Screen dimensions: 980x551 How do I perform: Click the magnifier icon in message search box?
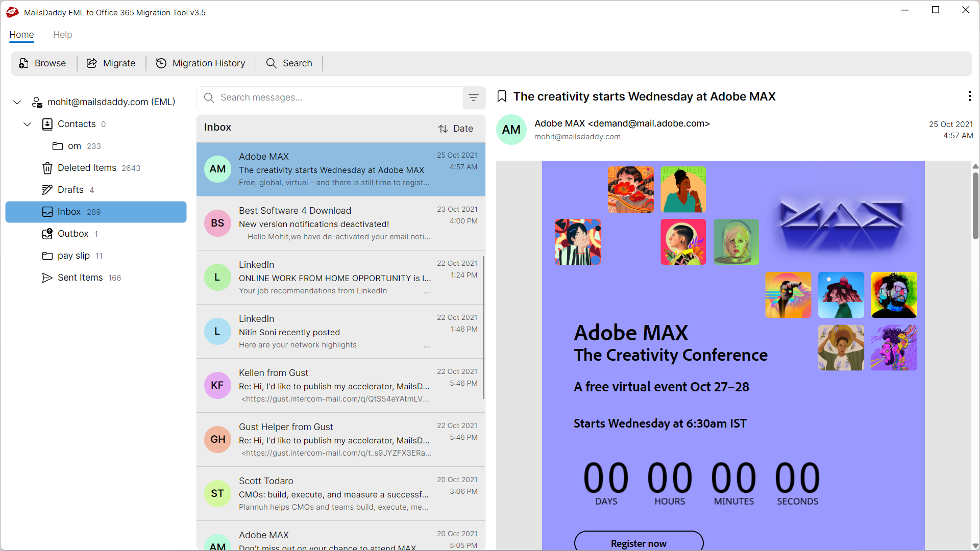click(209, 97)
